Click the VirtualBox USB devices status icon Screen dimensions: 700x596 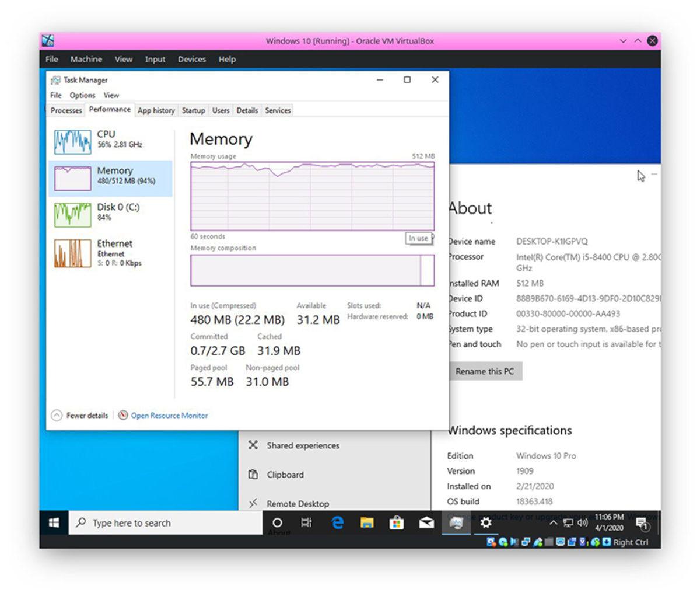[x=537, y=542]
